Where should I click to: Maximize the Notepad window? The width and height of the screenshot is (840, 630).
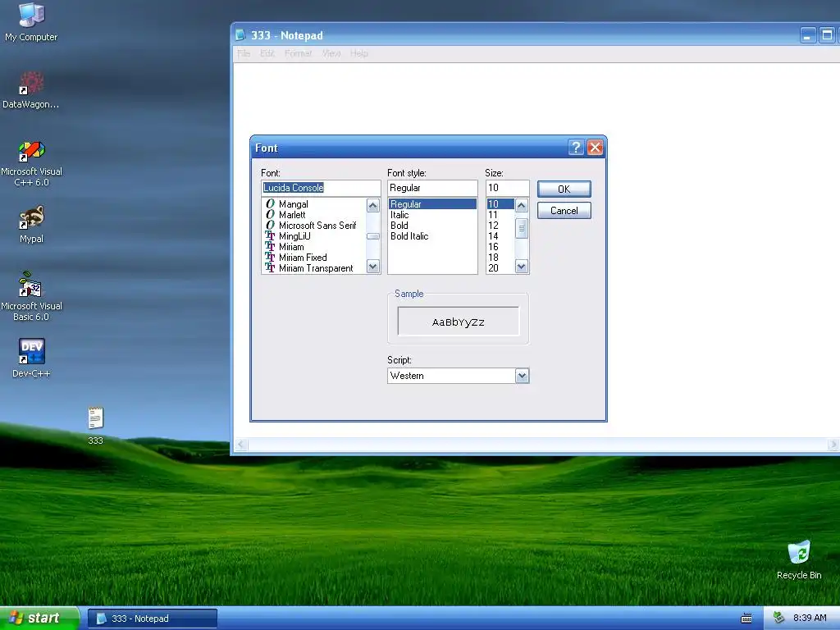point(827,35)
